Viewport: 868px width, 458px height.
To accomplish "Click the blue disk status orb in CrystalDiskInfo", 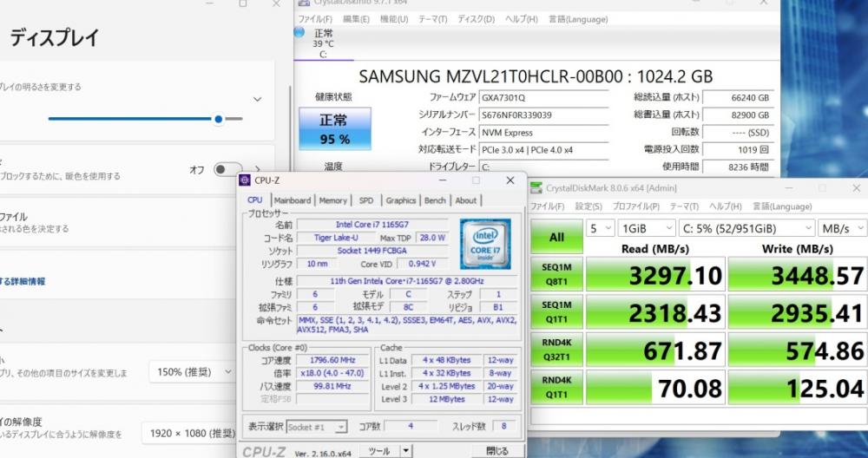I will (x=299, y=32).
